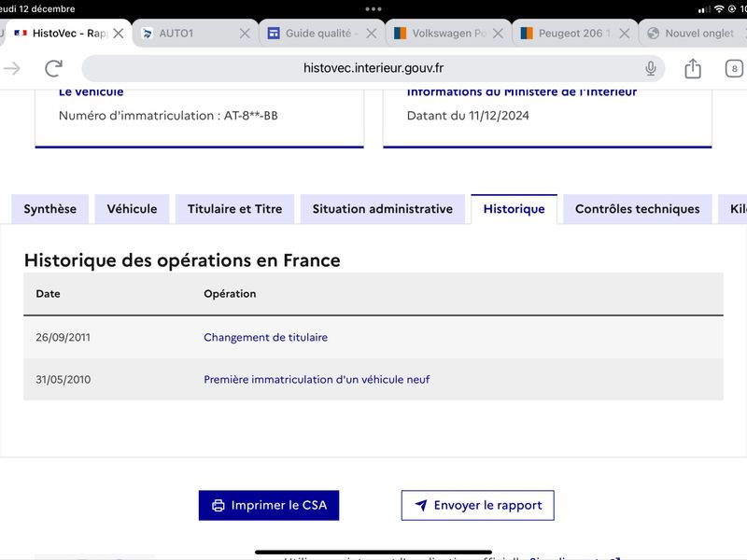Image resolution: width=747 pixels, height=560 pixels.
Task: Open the Titulaire et Titre tab
Action: point(235,209)
